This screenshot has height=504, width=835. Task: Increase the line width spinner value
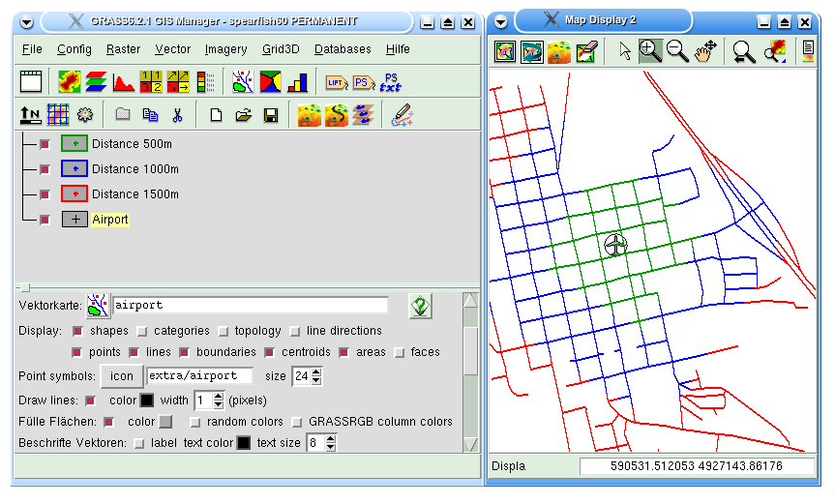pos(219,397)
